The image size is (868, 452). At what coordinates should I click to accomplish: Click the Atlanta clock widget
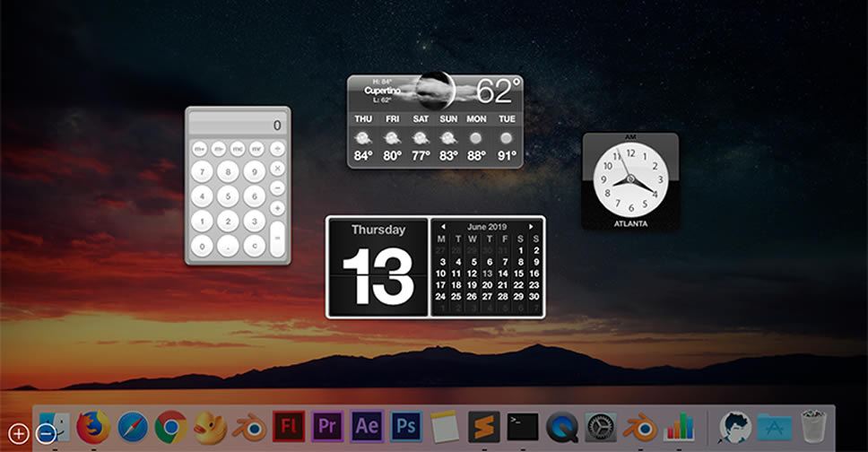coord(629,180)
